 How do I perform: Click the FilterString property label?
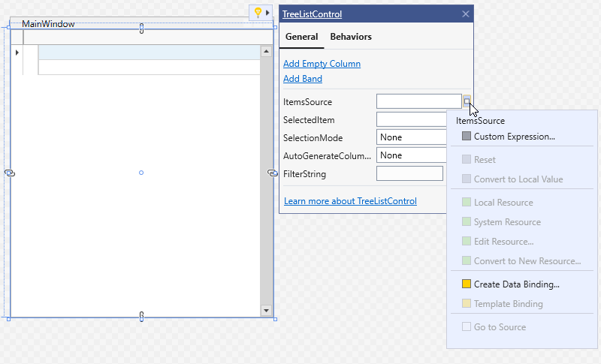[304, 174]
